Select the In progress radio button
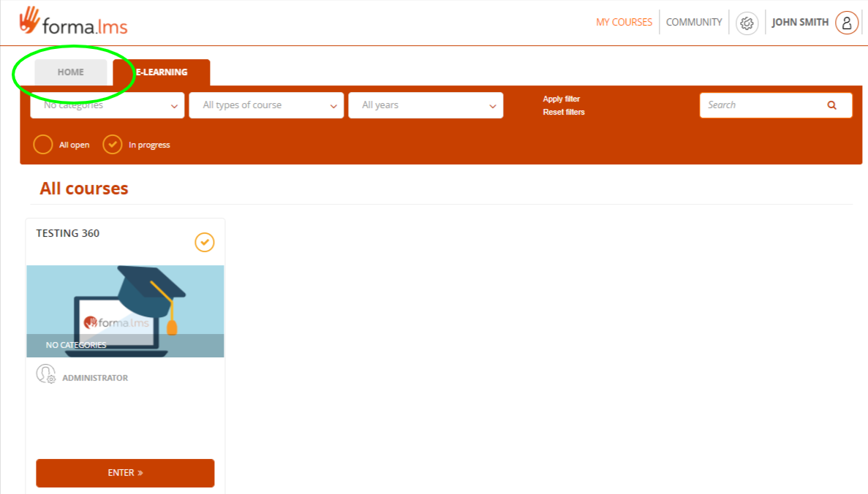 click(112, 144)
